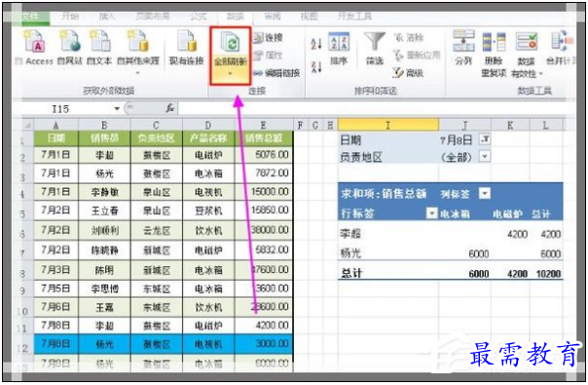Viewport: 588px width, 385px height.
Task: Select column I header
Action: click(x=388, y=125)
